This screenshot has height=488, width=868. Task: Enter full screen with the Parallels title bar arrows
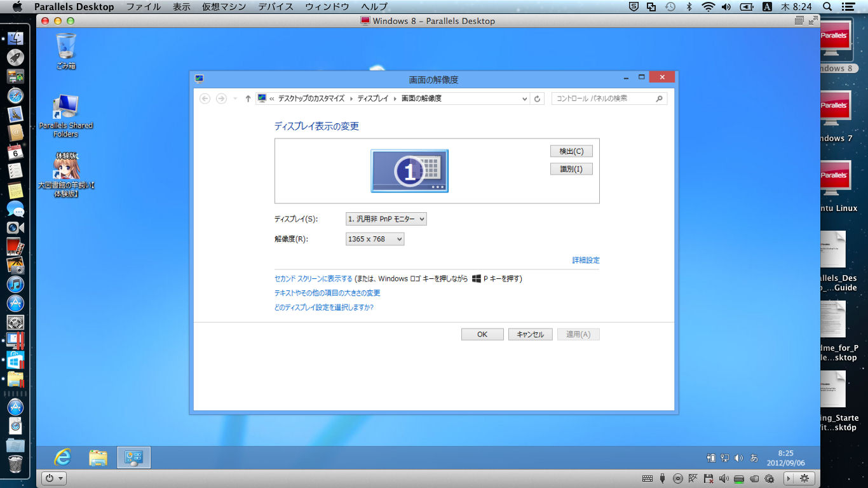tap(813, 21)
